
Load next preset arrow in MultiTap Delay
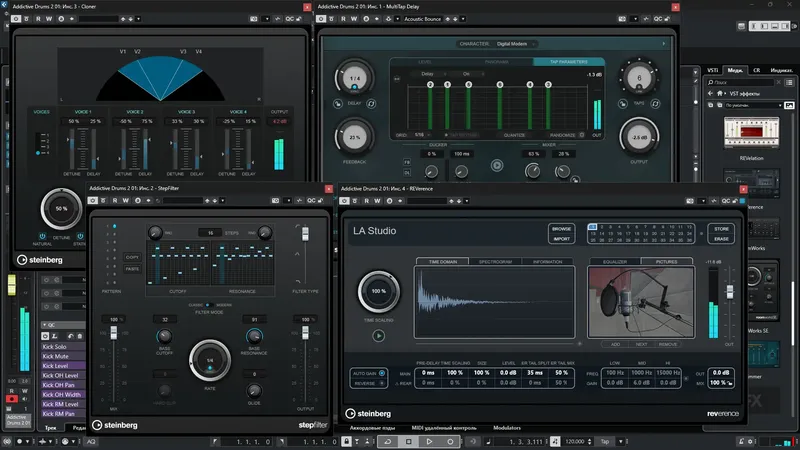[x=456, y=19]
